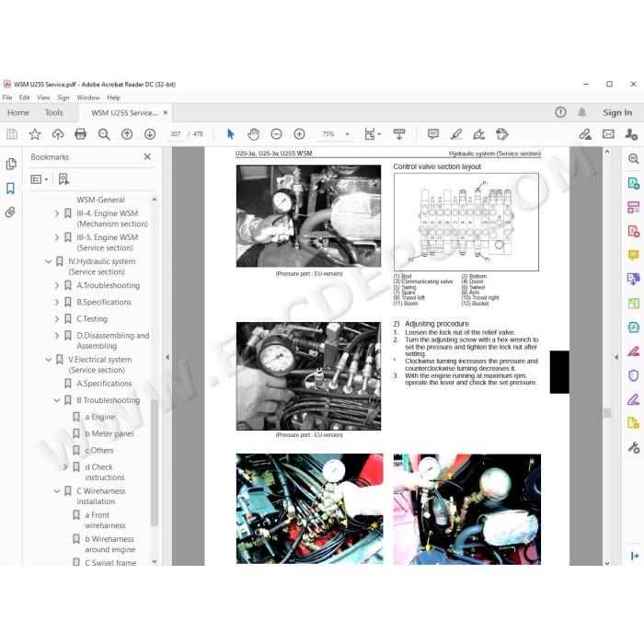Activate the Hand pan tool
This screenshot has width=644, height=644.
[x=253, y=134]
